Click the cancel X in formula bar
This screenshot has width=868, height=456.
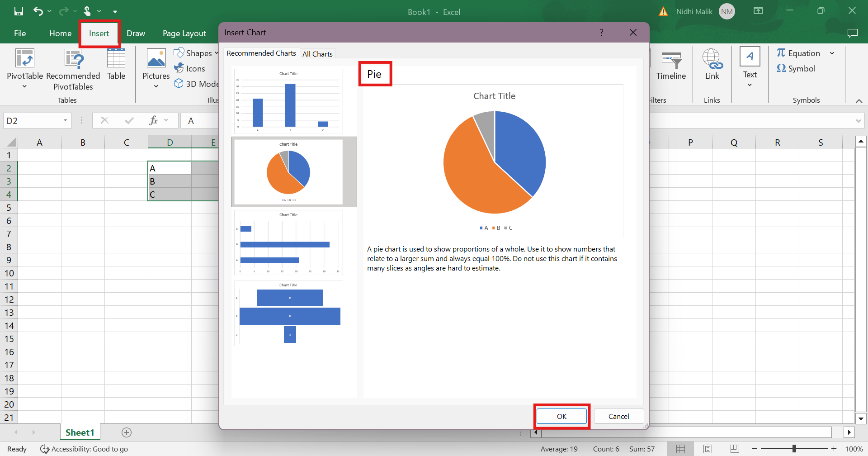pyautogui.click(x=104, y=120)
